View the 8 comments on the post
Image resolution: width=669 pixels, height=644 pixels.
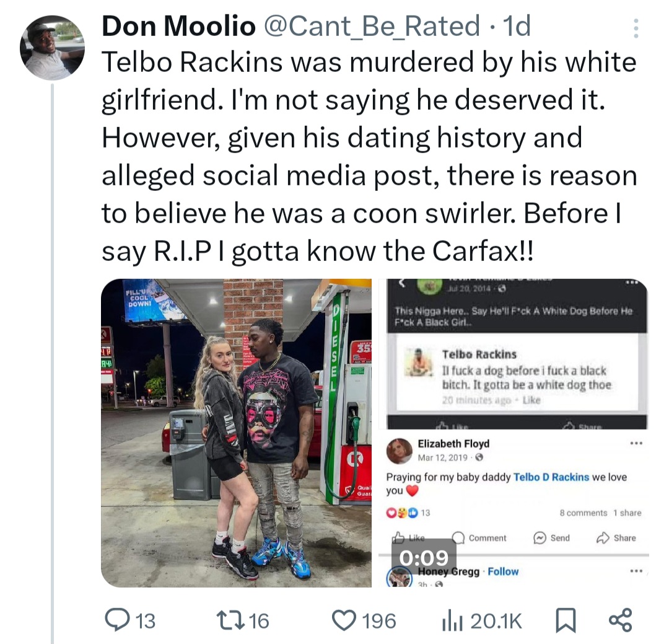point(583,513)
